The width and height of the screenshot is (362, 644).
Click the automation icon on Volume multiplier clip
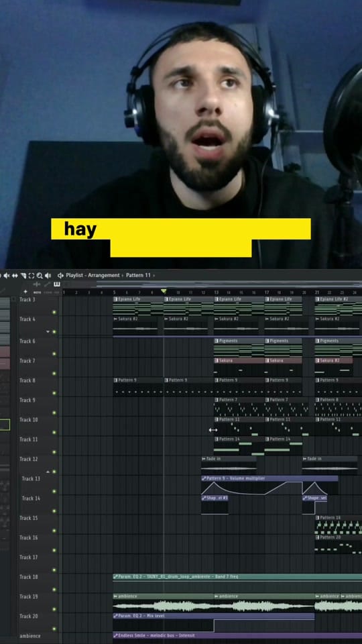(x=204, y=478)
